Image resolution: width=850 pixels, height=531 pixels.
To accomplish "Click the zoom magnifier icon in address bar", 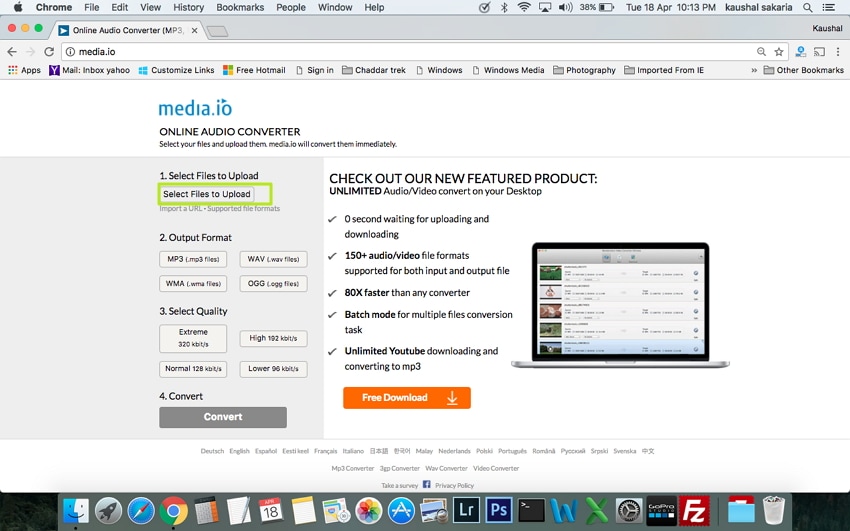I will pos(762,52).
